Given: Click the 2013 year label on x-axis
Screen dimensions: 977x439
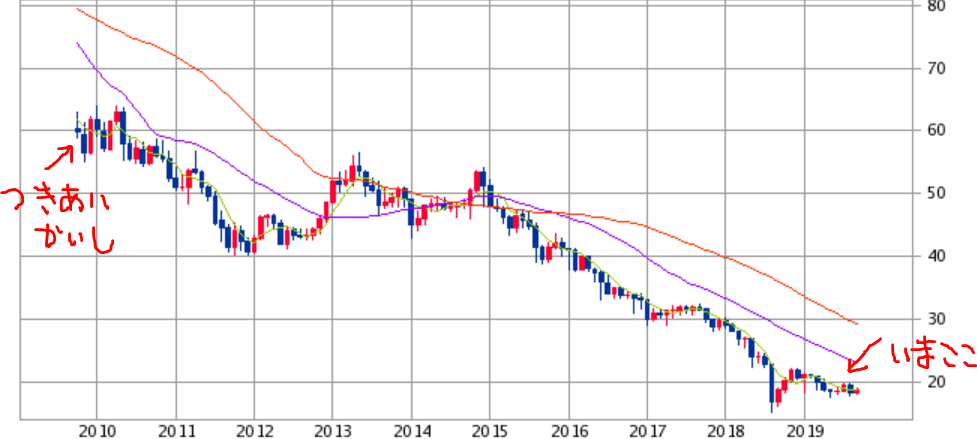Looking at the screenshot, I should pos(332,431).
